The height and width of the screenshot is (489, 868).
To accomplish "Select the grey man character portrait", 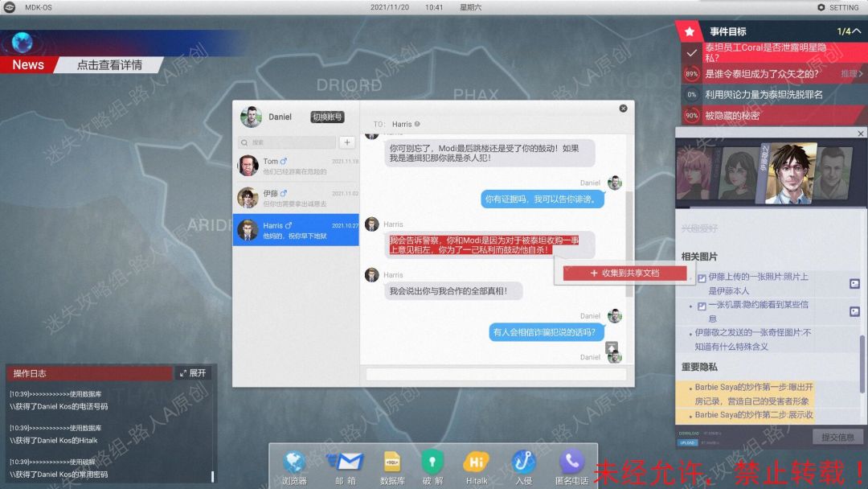I will 833,173.
